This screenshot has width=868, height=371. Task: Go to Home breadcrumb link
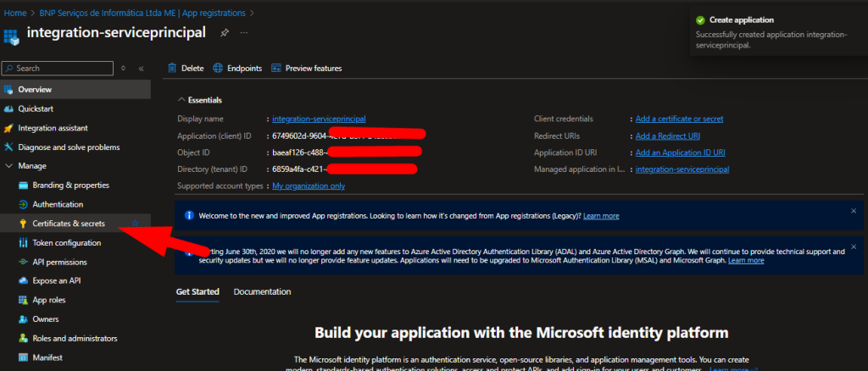[x=14, y=11]
